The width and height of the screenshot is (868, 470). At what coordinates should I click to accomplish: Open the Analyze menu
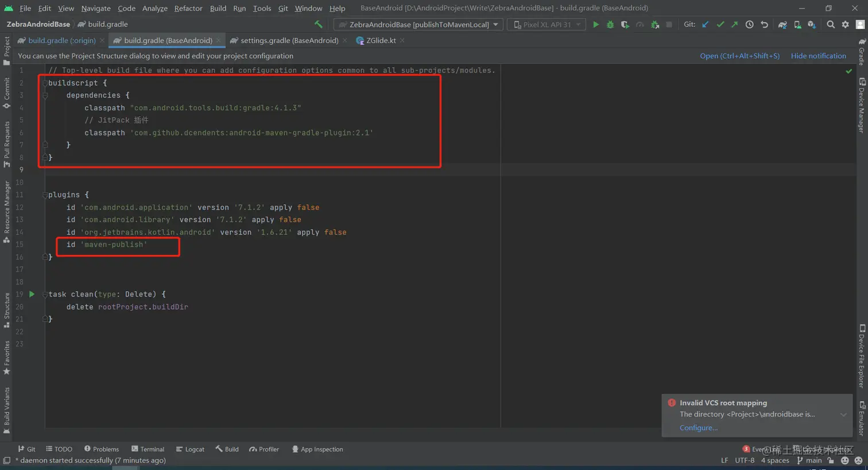[x=155, y=8]
